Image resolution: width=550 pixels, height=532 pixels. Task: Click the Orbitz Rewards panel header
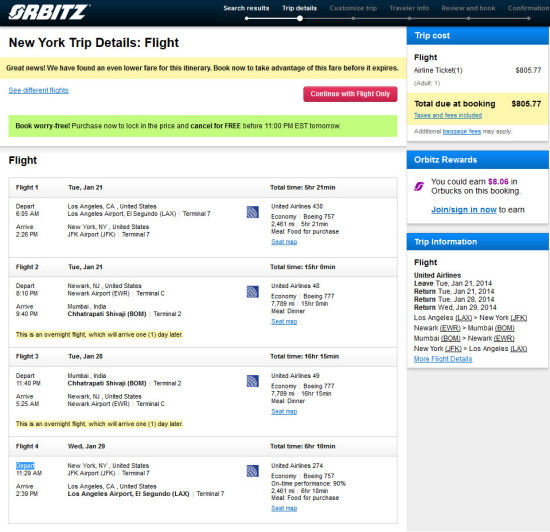[477, 160]
